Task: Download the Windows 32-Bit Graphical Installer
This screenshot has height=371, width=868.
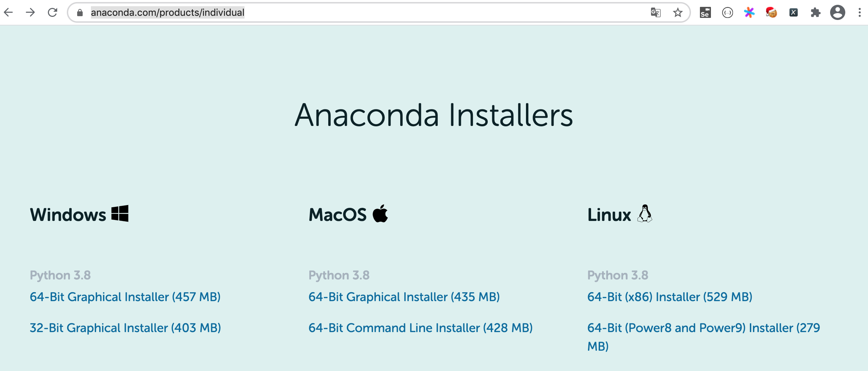Action: [x=125, y=328]
